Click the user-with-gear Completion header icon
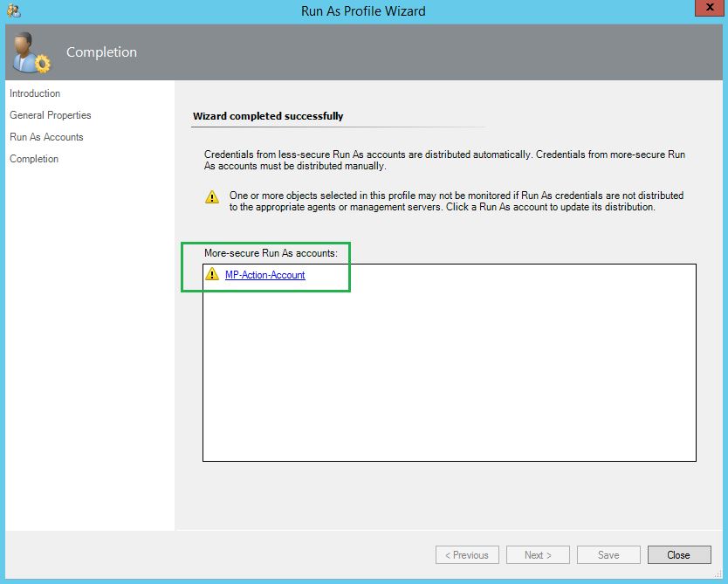This screenshot has height=584, width=728. coord(31,52)
